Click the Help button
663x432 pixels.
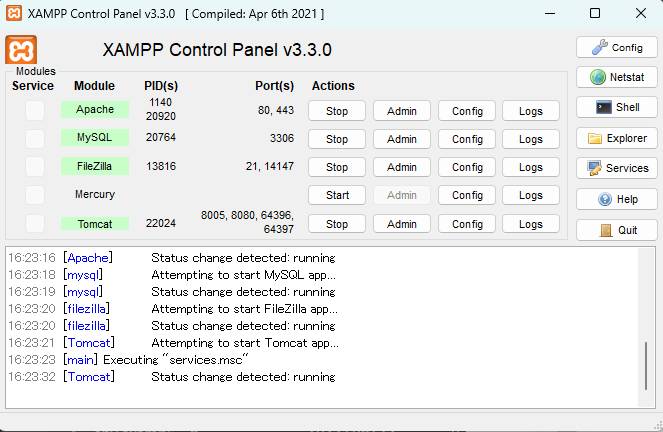[x=616, y=199]
